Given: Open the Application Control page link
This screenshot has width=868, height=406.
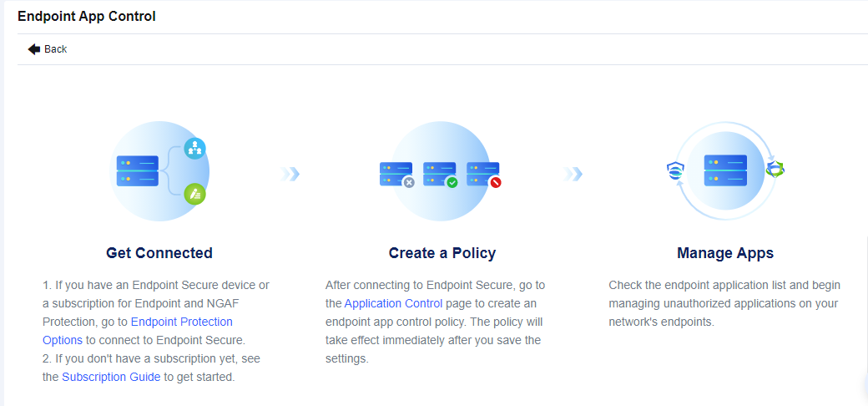Looking at the screenshot, I should [393, 303].
